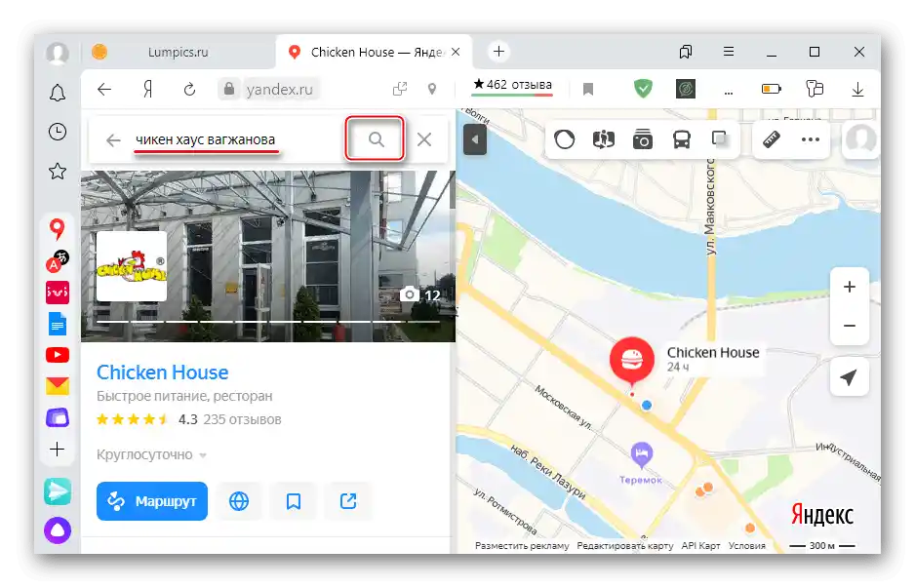Screen dimensions: 915x588
Task: Open a new browser tab
Action: pos(498,52)
